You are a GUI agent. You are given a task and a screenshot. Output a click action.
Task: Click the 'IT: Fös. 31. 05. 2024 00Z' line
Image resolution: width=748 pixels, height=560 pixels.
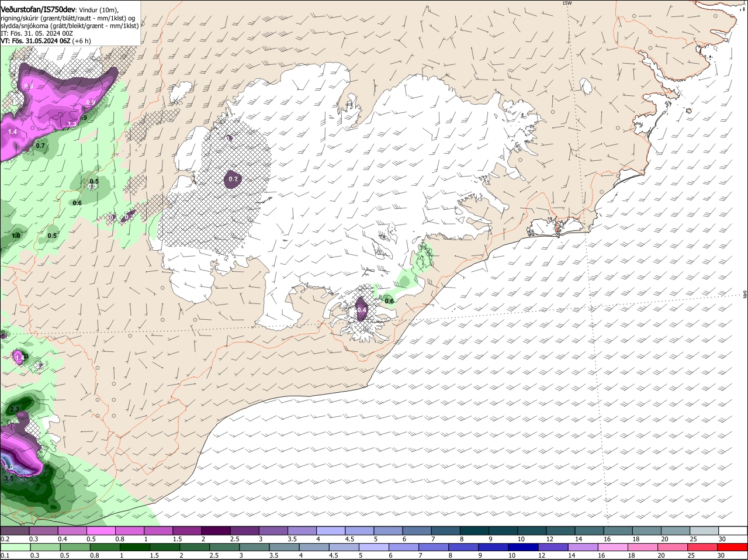(x=37, y=33)
